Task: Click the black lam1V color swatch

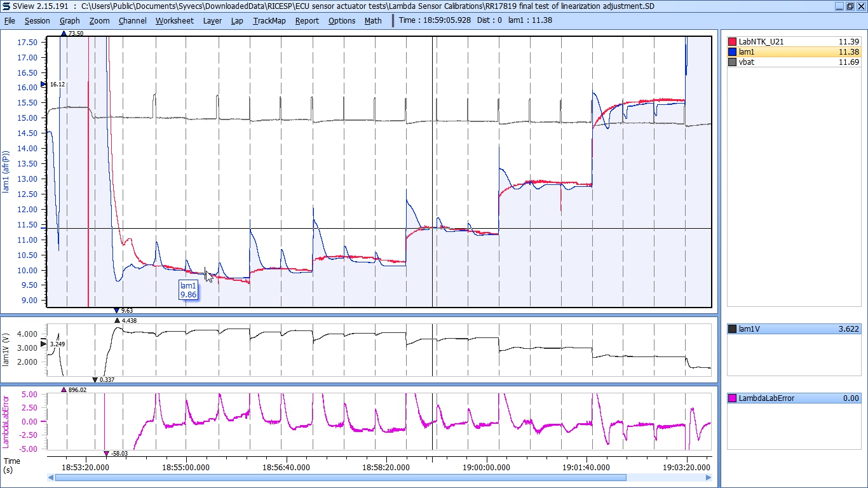Action: tap(732, 329)
